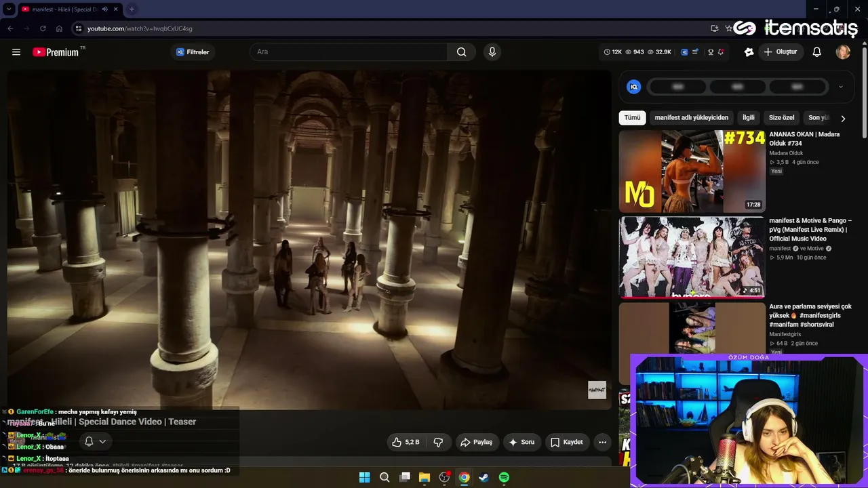The image size is (868, 488).
Task: Like the video with thumbs up
Action: tap(405, 442)
